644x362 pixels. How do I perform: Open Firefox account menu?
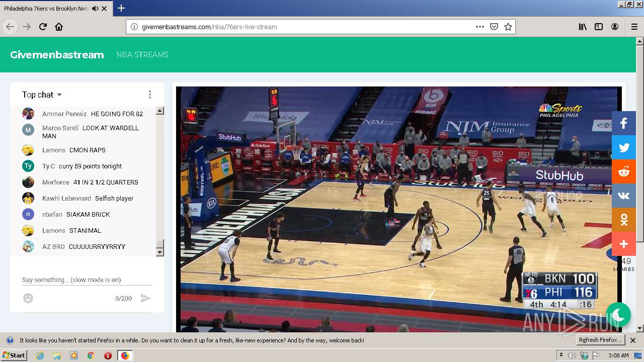[615, 27]
